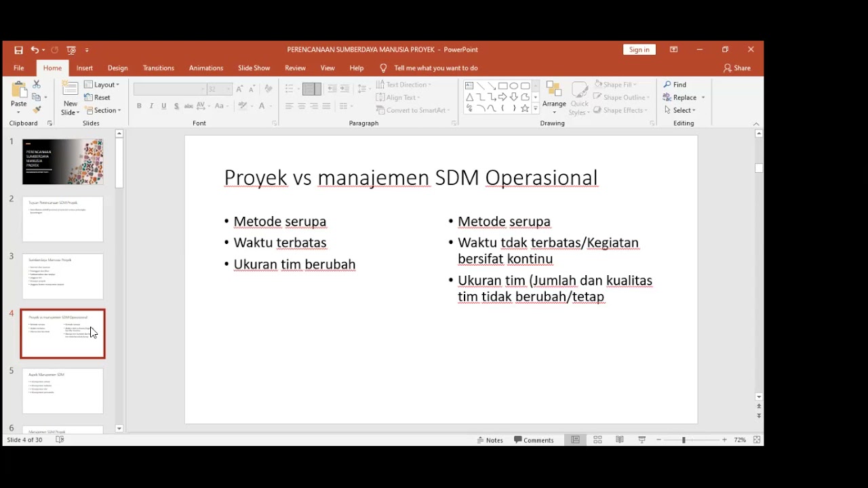The width and height of the screenshot is (868, 488).
Task: Toggle Strikethrough formatting
Action: [189, 106]
